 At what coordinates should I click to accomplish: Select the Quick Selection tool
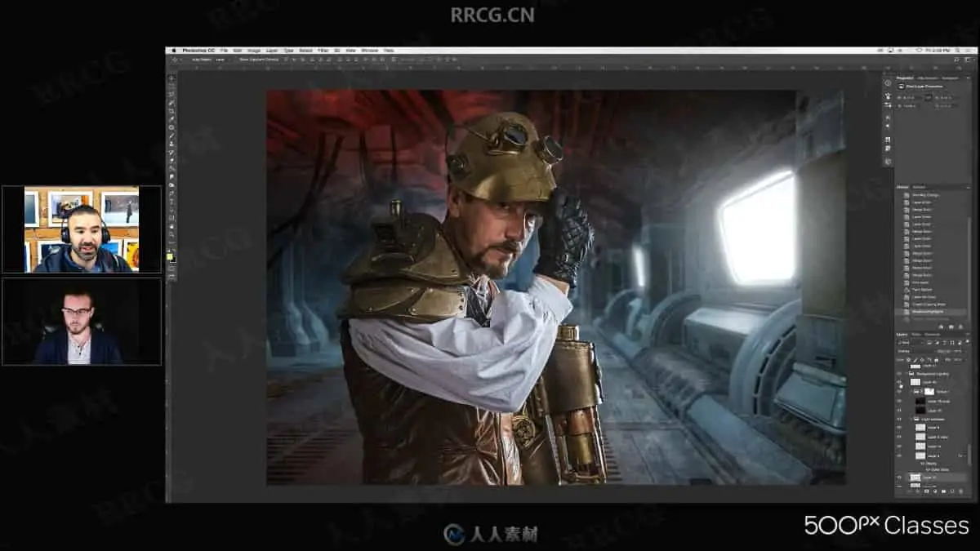[x=171, y=102]
